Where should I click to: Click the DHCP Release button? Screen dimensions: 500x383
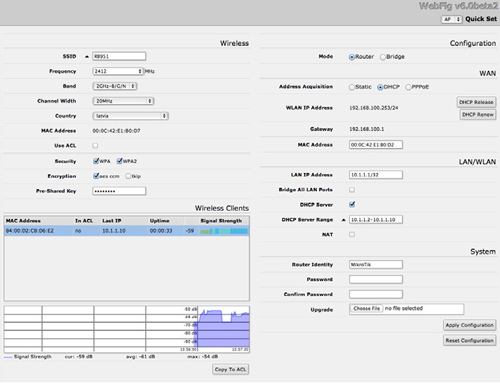[476, 102]
